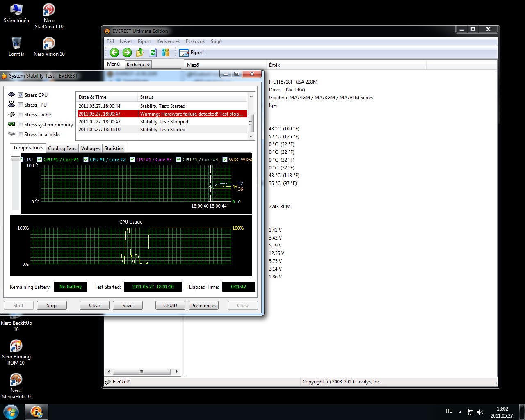525x420 pixels.
Task: Click the Stress system memory RAM icon
Action: coord(11,124)
